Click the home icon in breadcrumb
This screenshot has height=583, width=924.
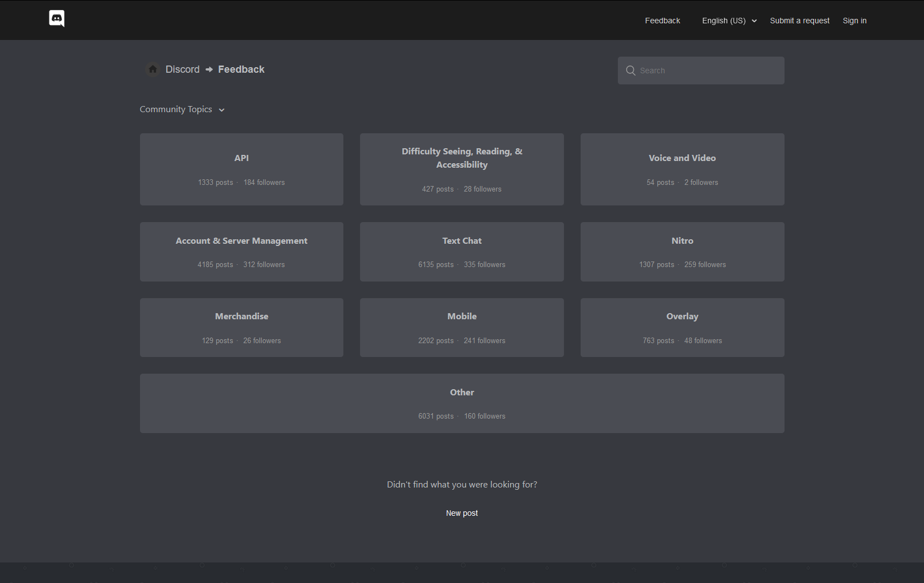point(153,69)
